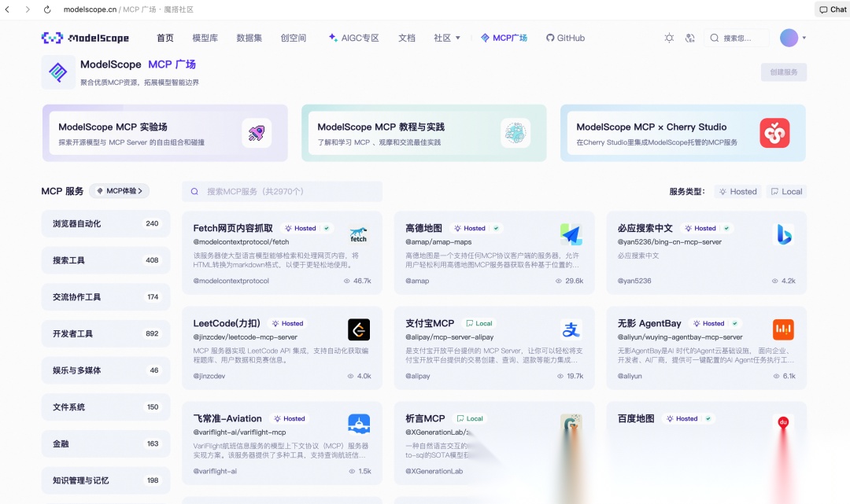
Task: Open 飞常准-Aviation service title
Action: (x=227, y=419)
